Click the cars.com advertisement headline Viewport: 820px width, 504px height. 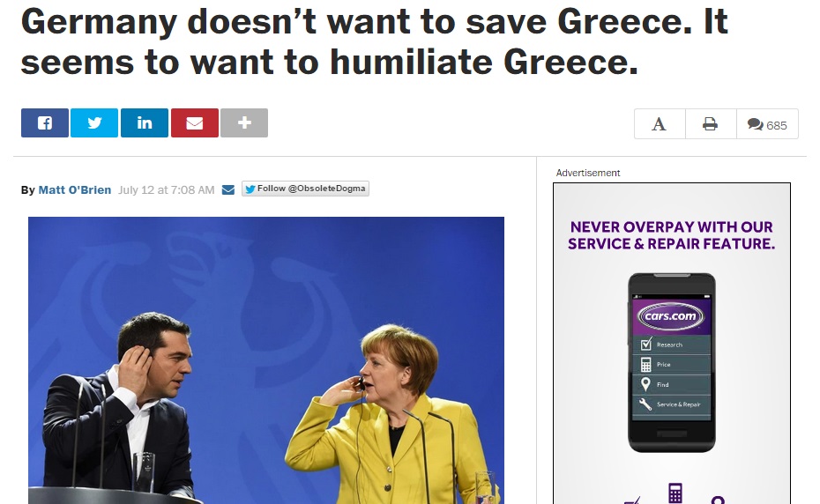(672, 235)
